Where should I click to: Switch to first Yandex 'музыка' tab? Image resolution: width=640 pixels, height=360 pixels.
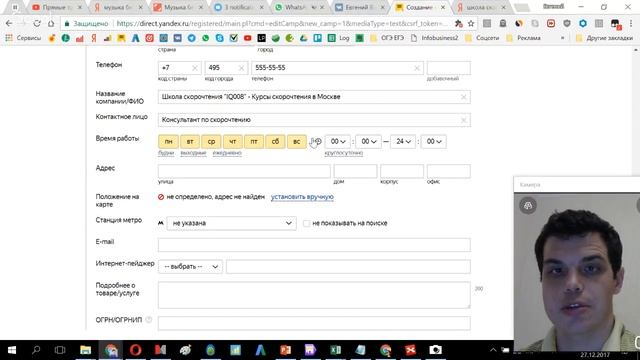point(118,7)
